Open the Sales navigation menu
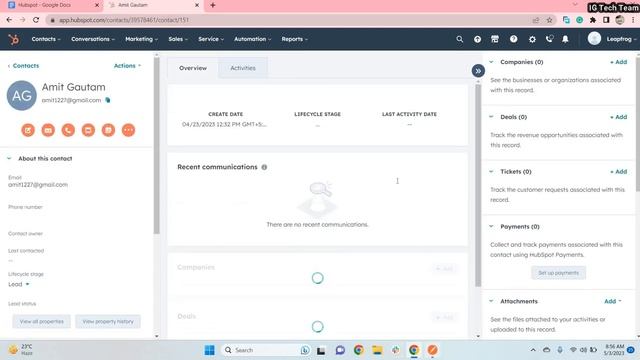Screen dimensions: 640x360 tap(178, 39)
